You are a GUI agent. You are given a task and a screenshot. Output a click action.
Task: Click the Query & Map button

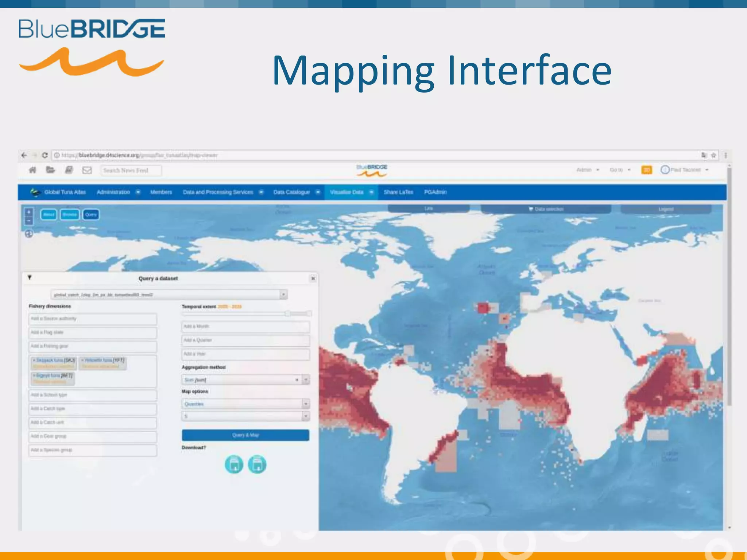(x=245, y=435)
